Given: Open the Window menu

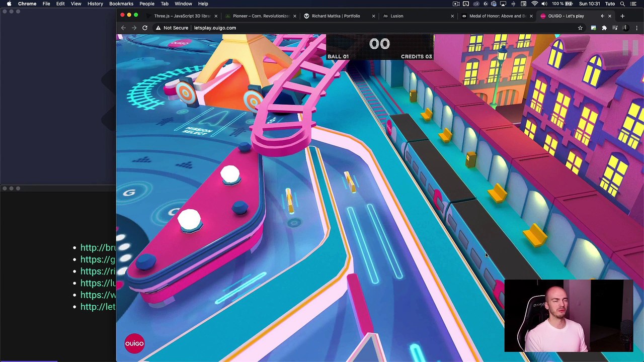Looking at the screenshot, I should pyautogui.click(x=183, y=4).
